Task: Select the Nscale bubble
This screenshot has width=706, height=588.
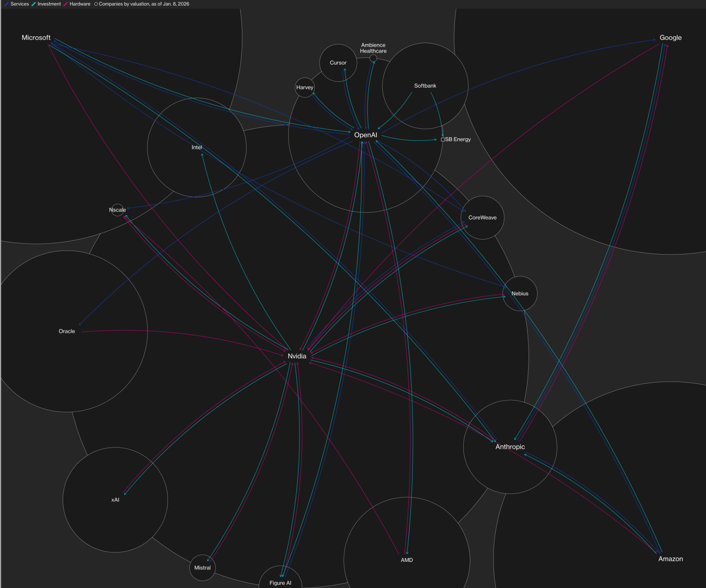Action: click(118, 210)
